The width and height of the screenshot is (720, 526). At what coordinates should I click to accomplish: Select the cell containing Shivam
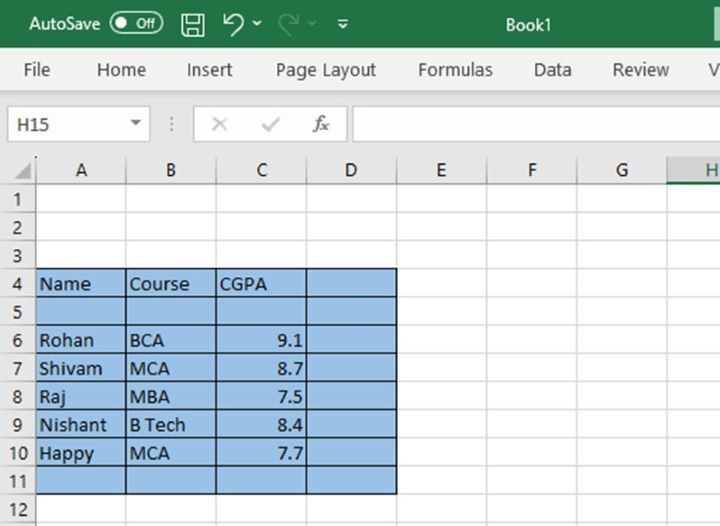pyautogui.click(x=80, y=369)
